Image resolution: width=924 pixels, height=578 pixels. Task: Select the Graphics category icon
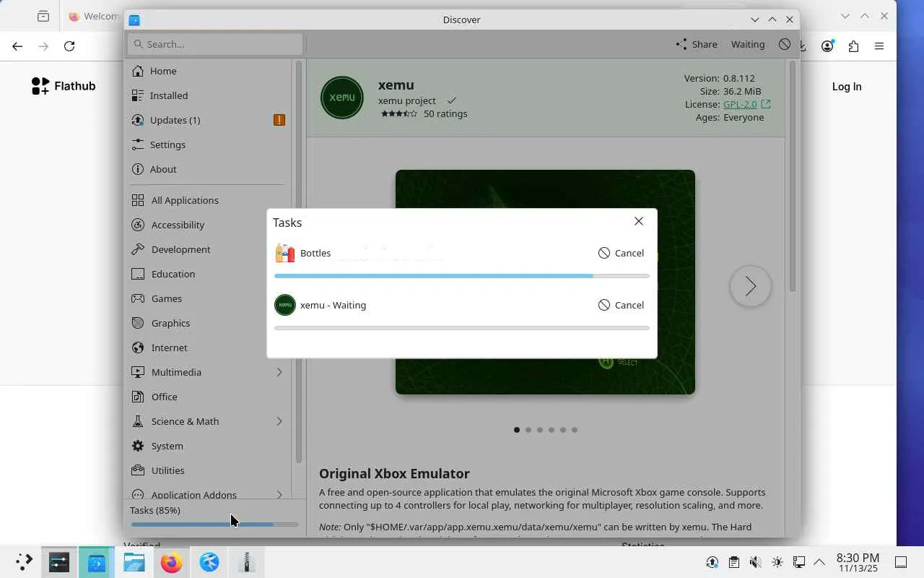point(138,323)
